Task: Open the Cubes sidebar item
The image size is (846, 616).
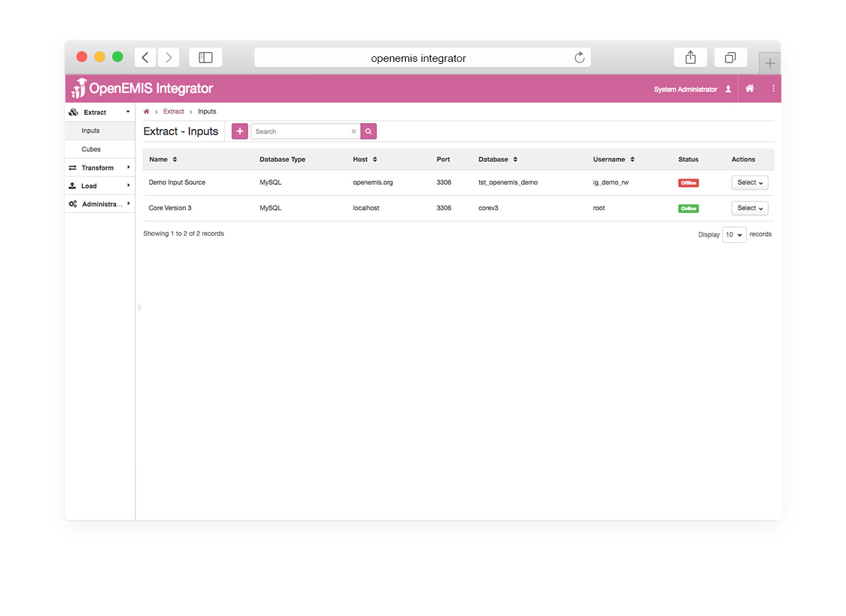Action: (x=100, y=149)
